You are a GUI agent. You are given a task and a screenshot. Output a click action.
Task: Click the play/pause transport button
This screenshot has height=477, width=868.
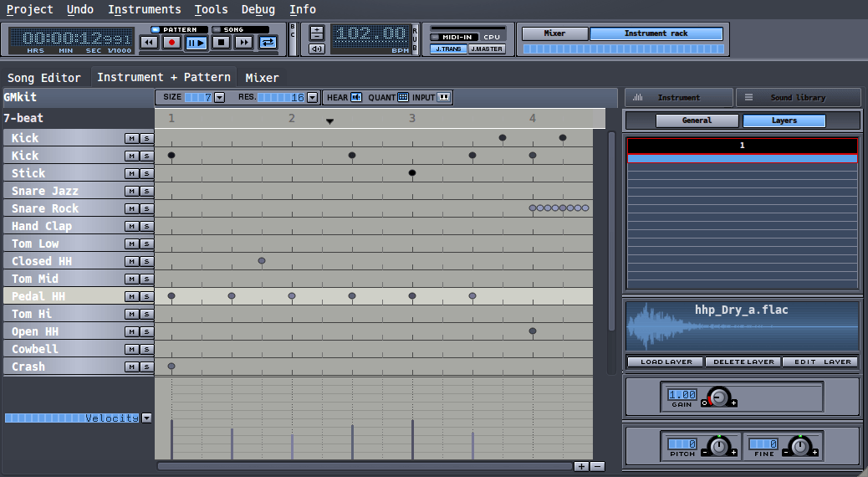click(197, 43)
